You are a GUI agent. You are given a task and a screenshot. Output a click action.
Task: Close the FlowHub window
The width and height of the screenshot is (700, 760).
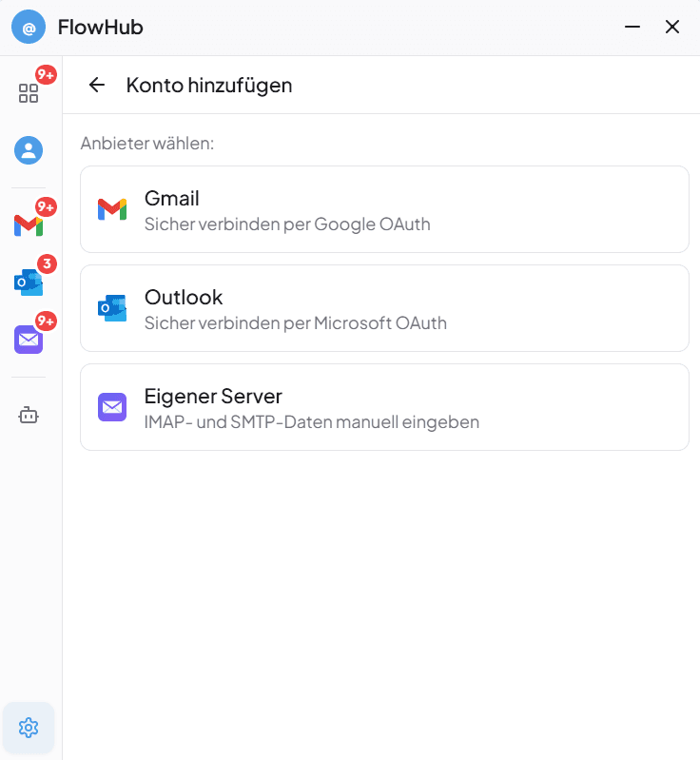(672, 28)
